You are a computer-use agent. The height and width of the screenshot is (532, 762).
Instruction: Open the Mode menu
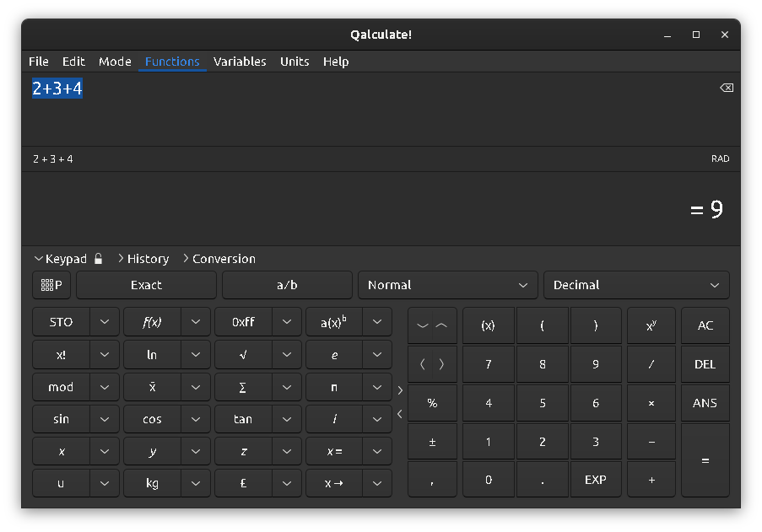(115, 62)
